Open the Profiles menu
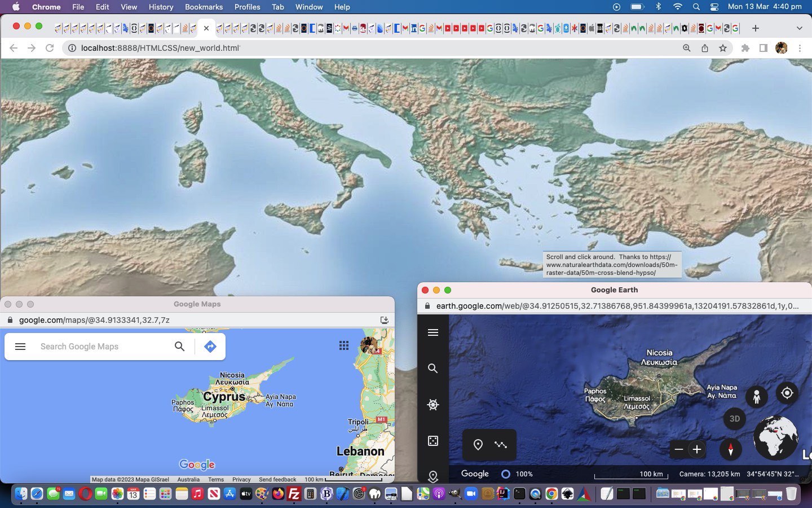This screenshot has width=812, height=508. click(x=247, y=7)
